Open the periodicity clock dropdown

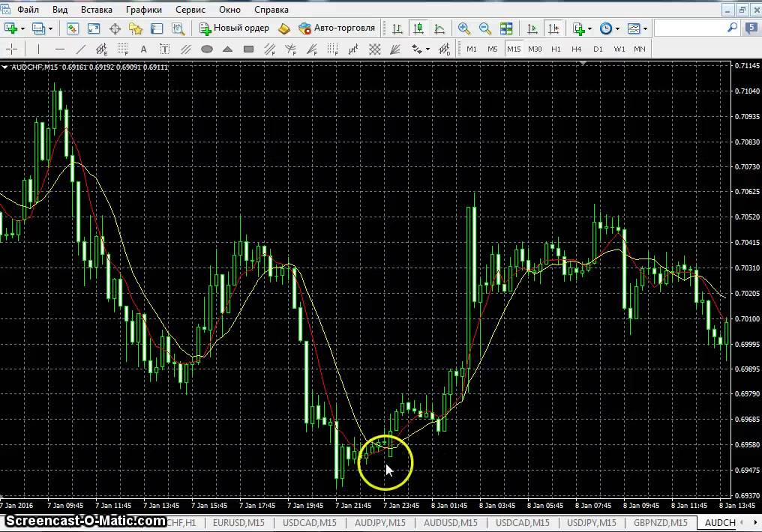(617, 28)
